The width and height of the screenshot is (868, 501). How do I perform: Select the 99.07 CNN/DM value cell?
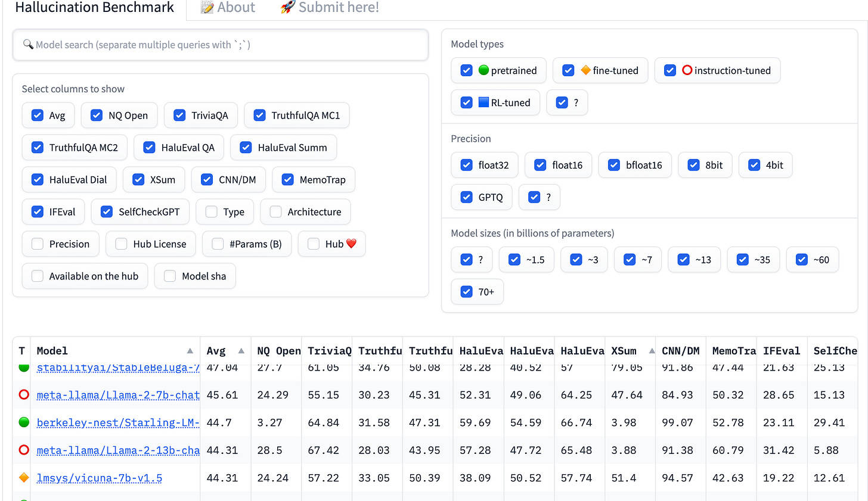681,422
